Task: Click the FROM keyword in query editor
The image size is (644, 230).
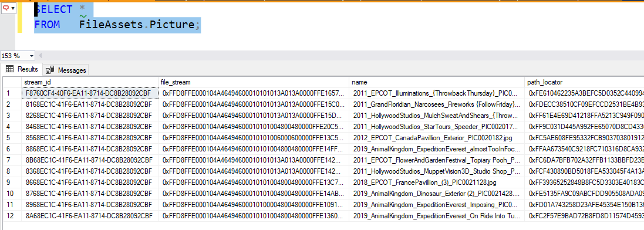Action: pos(47,25)
